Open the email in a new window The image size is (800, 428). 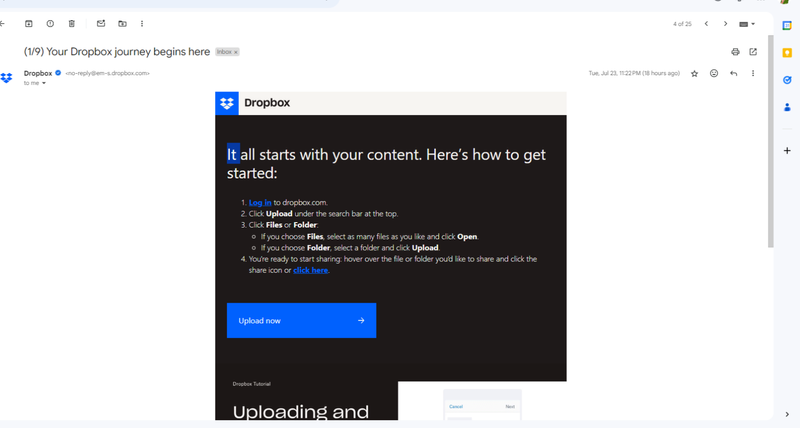click(753, 52)
